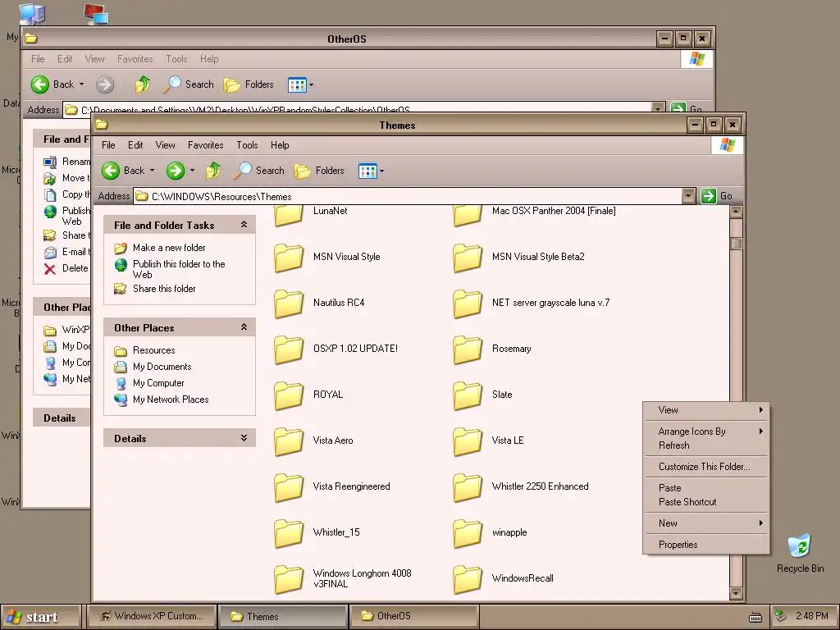Click Start button on taskbar
Image resolution: width=840 pixels, height=630 pixels.
pos(40,617)
